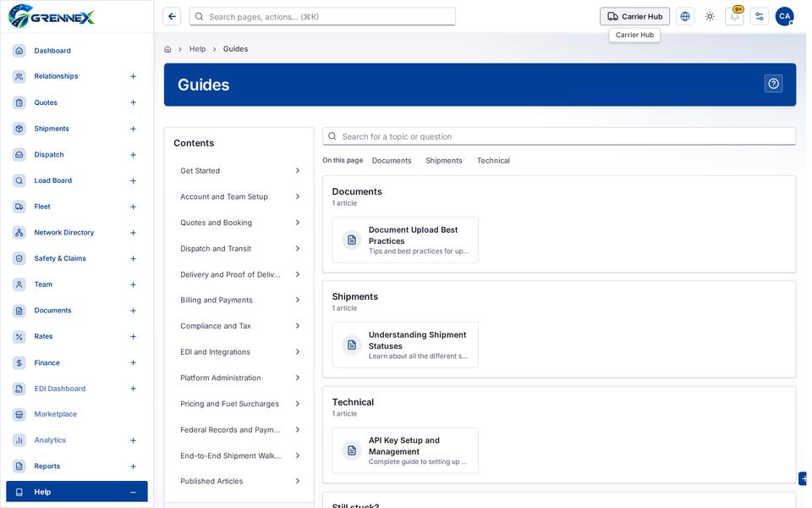Open Team in the sidebar
This screenshot has width=812, height=508.
(43, 284)
